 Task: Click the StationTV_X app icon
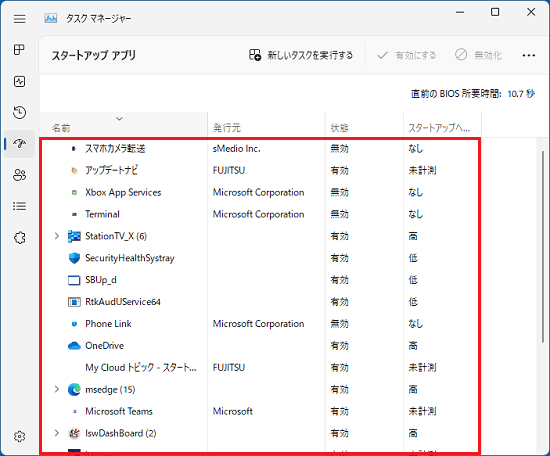tap(74, 236)
